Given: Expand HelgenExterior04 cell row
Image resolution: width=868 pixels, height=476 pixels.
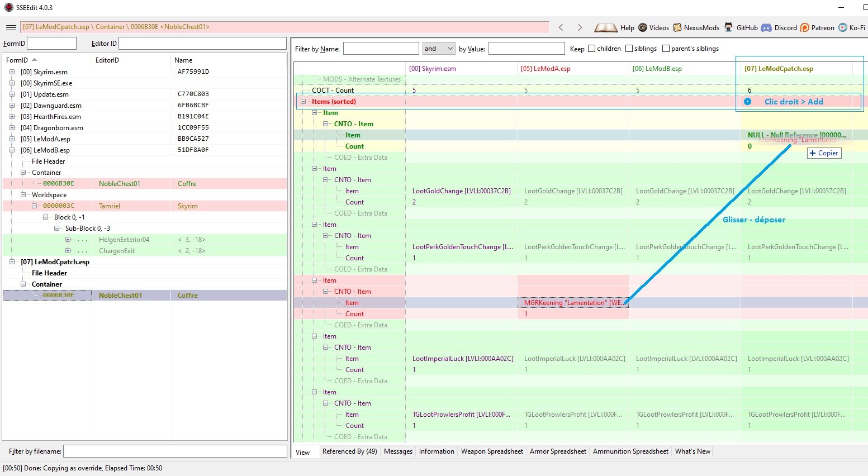Looking at the screenshot, I should pos(68,240).
